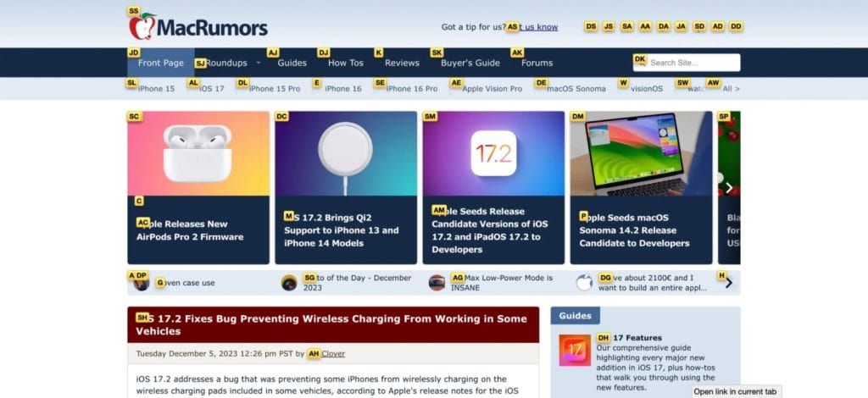Move the forum ticker to next items
This screenshot has height=398, width=868.
(728, 283)
